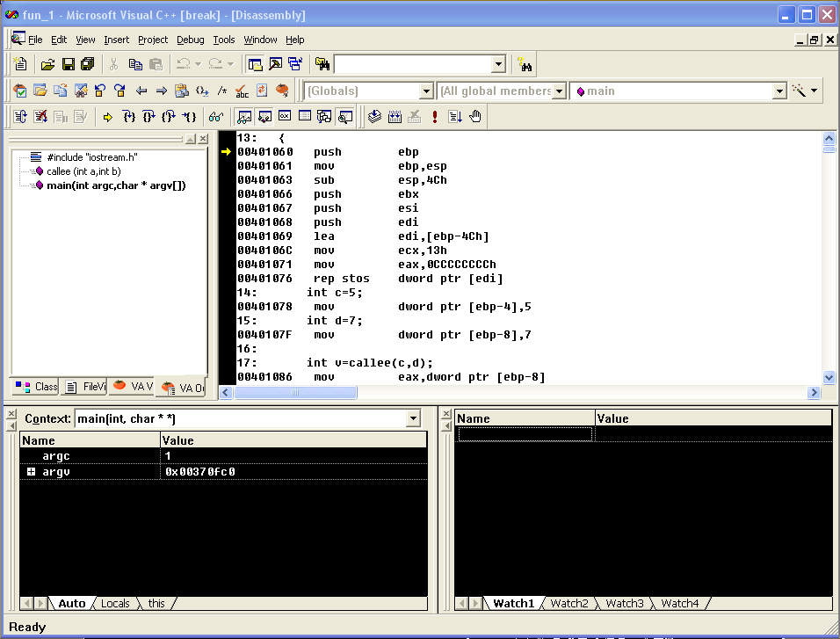The image size is (840, 639).
Task: Switch to the Locals tab
Action: (x=115, y=604)
